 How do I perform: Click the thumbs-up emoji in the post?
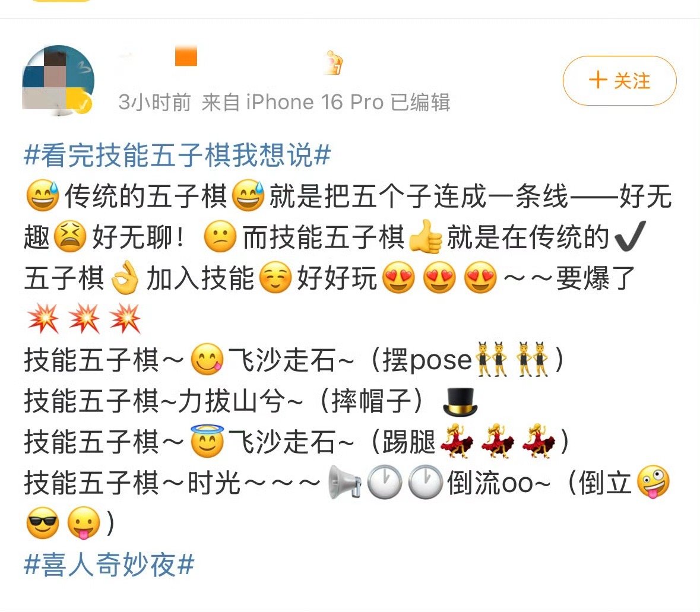[x=425, y=237]
